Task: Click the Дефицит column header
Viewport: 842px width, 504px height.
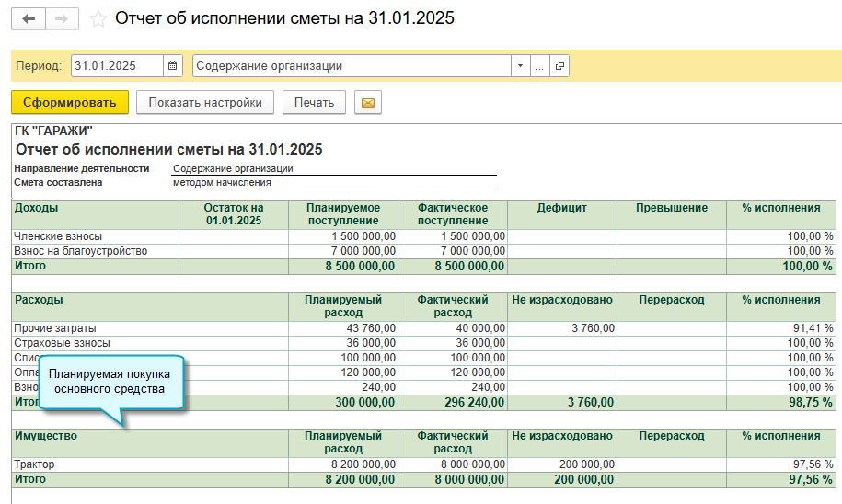Action: click(562, 214)
